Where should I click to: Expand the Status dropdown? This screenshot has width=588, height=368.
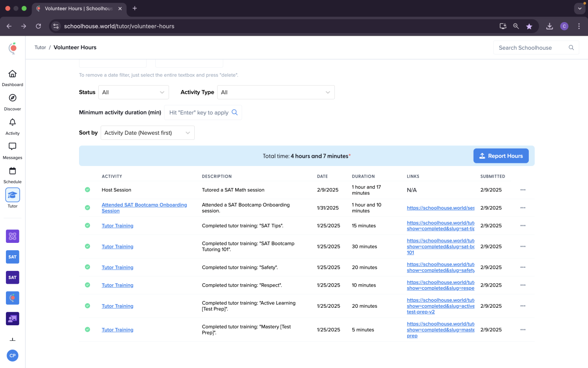[133, 92]
